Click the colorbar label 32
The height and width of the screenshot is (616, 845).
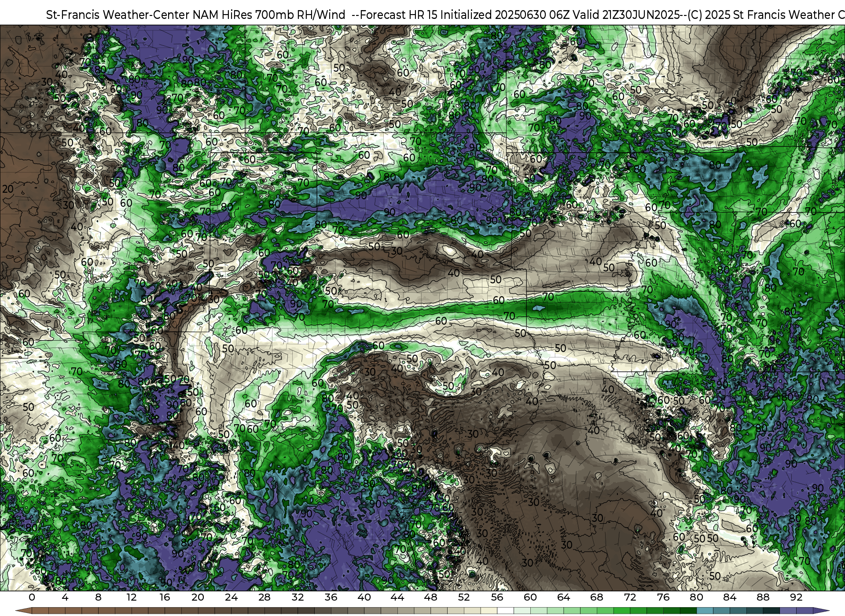click(x=298, y=597)
